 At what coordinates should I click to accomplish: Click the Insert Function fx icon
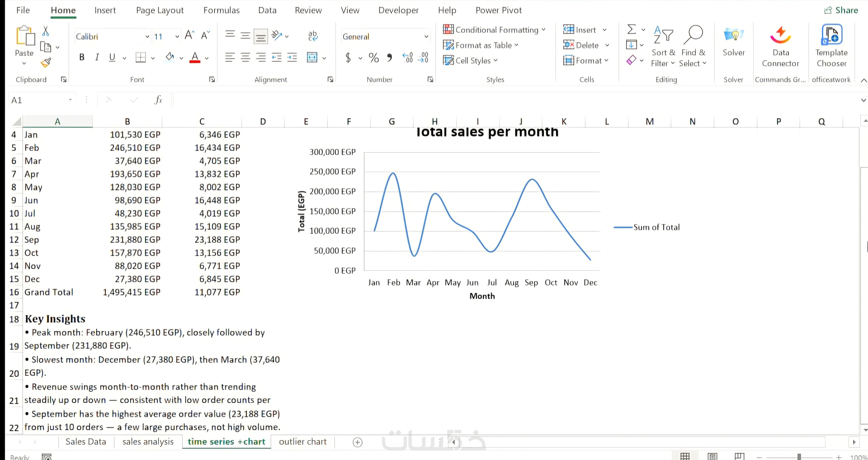(x=158, y=100)
